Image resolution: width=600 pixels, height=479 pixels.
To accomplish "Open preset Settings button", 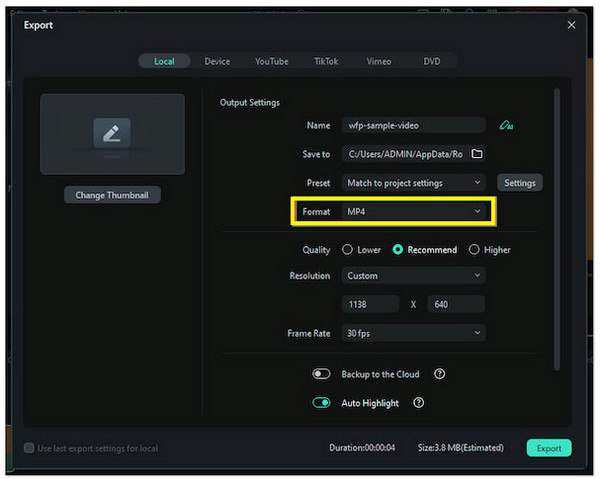I will pyautogui.click(x=520, y=183).
